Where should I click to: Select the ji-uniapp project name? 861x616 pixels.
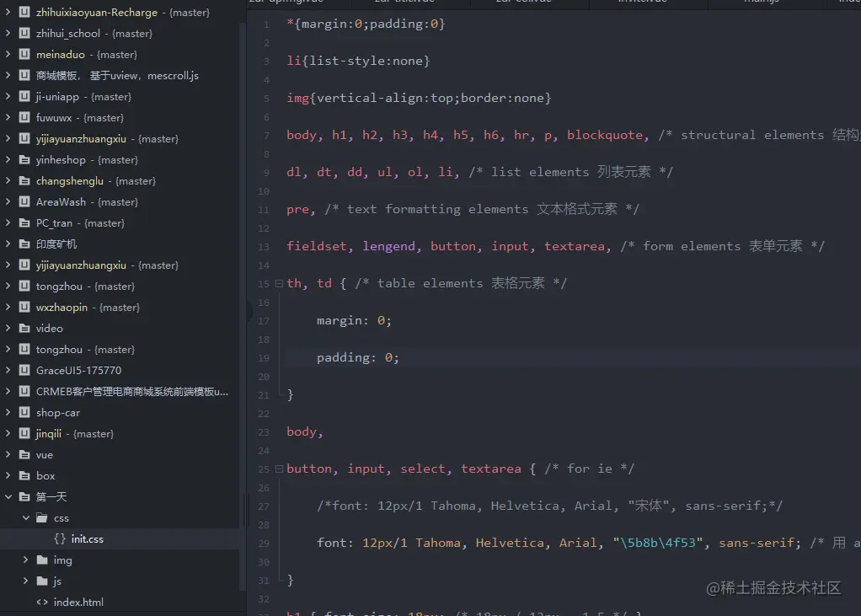pos(57,97)
